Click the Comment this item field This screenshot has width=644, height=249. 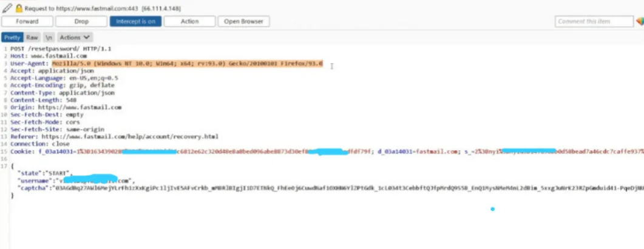click(x=594, y=21)
